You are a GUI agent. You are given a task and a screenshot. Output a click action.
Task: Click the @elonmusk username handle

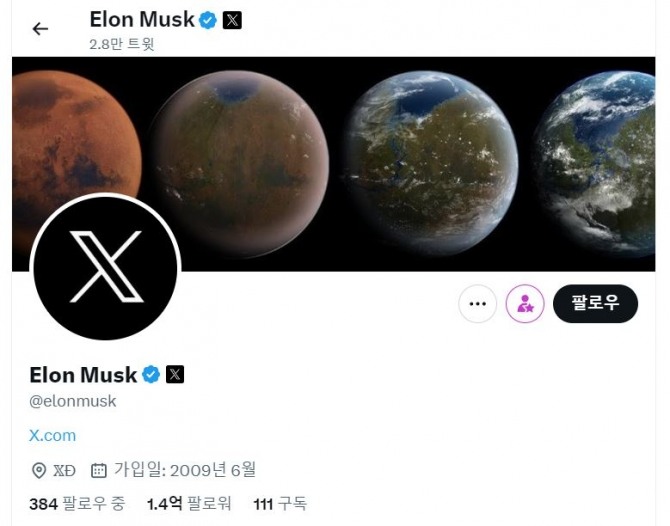pyautogui.click(x=73, y=401)
